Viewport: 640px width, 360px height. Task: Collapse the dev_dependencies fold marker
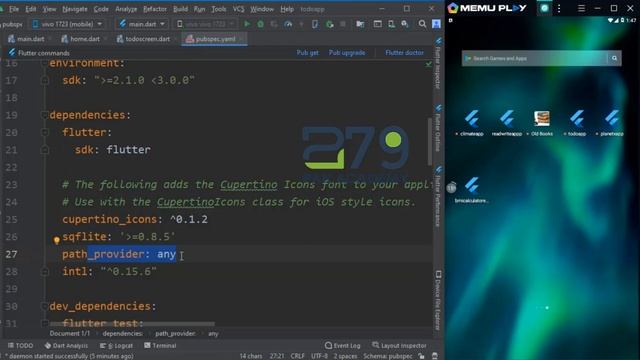[x=44, y=306]
